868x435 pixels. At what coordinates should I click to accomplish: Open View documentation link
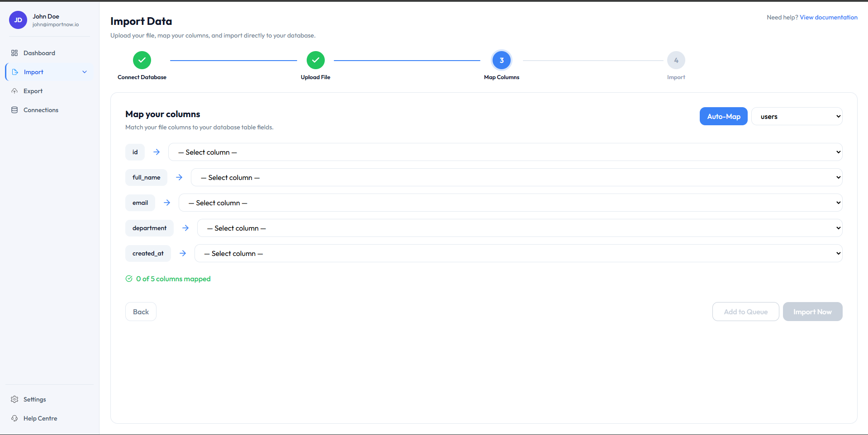coord(828,17)
